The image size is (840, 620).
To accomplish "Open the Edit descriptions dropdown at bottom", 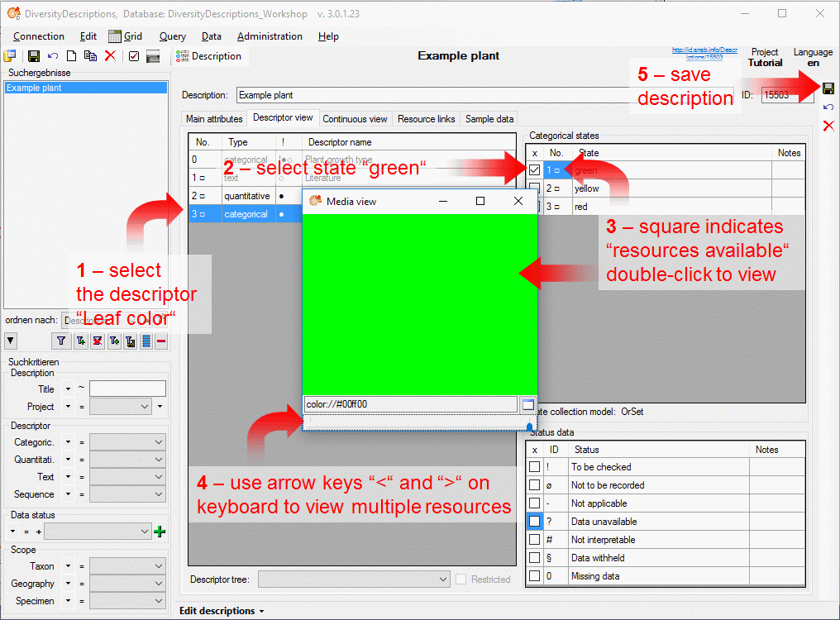I will pyautogui.click(x=222, y=611).
